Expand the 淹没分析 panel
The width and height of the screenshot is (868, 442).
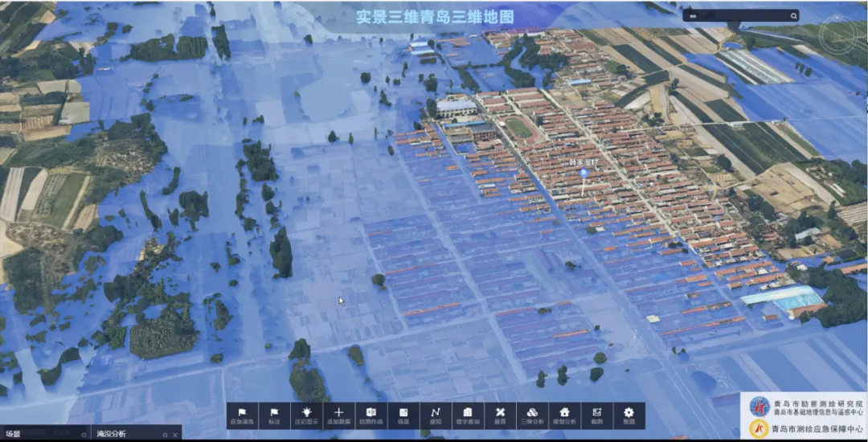pos(165,435)
